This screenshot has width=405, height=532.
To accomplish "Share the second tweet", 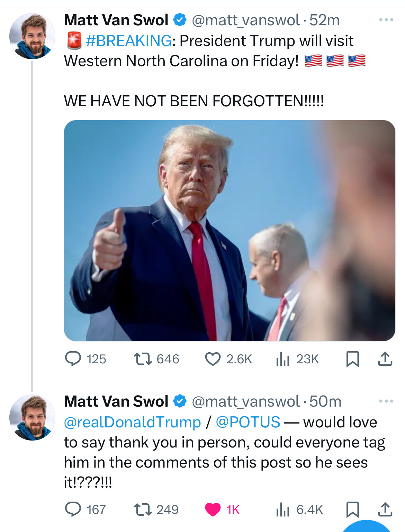I will click(385, 509).
